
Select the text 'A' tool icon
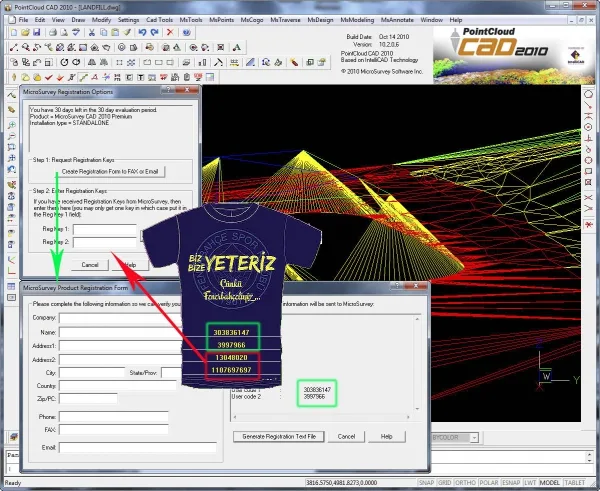click(237, 47)
